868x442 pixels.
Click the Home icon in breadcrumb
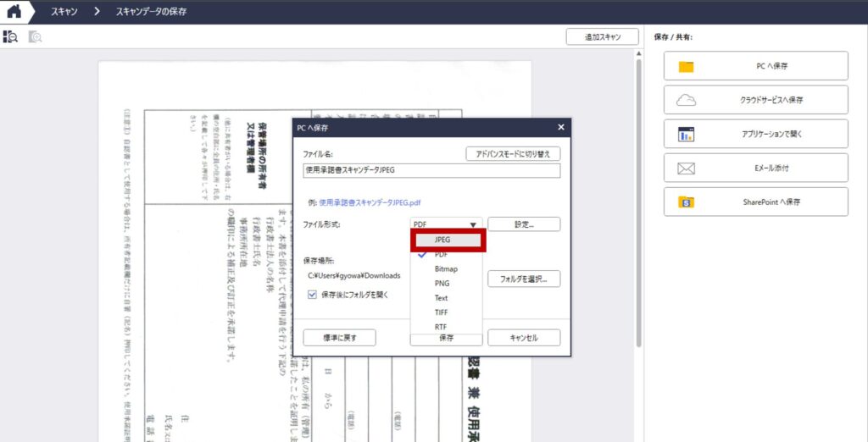[x=14, y=12]
